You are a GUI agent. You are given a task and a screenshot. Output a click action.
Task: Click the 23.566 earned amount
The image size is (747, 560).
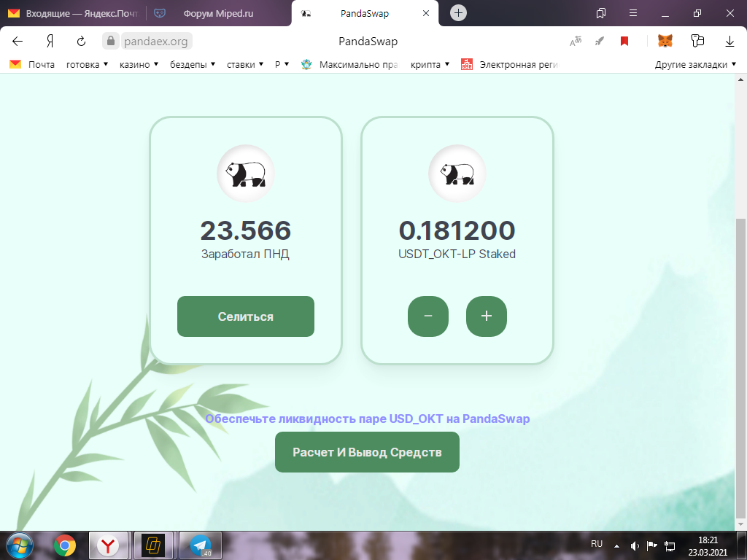[246, 230]
